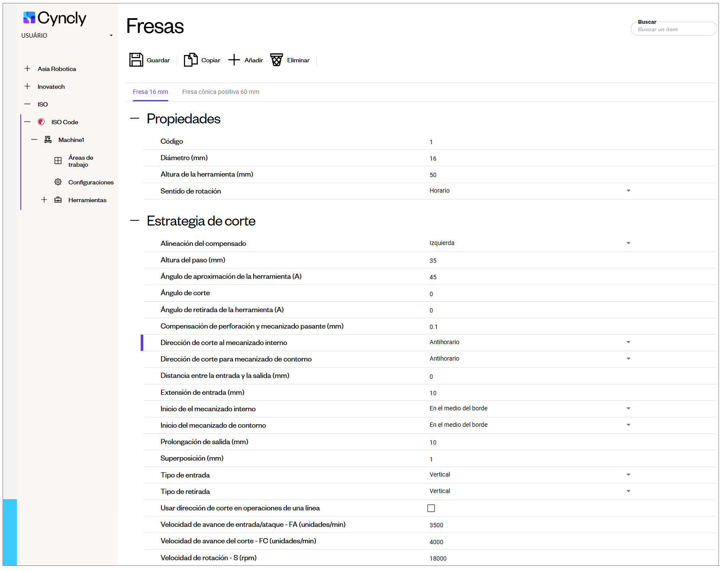Click the Machine1 machine icon
Viewport: 728px width, 571px height.
coord(48,140)
